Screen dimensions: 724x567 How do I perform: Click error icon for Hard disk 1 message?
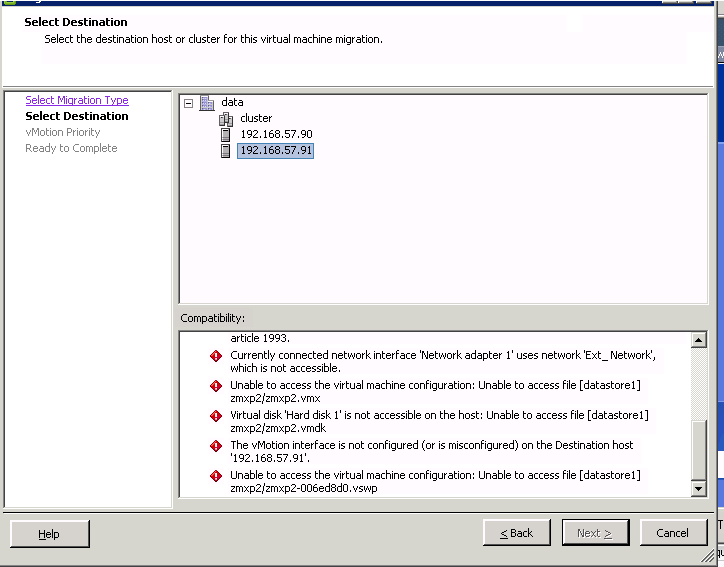[x=216, y=416]
